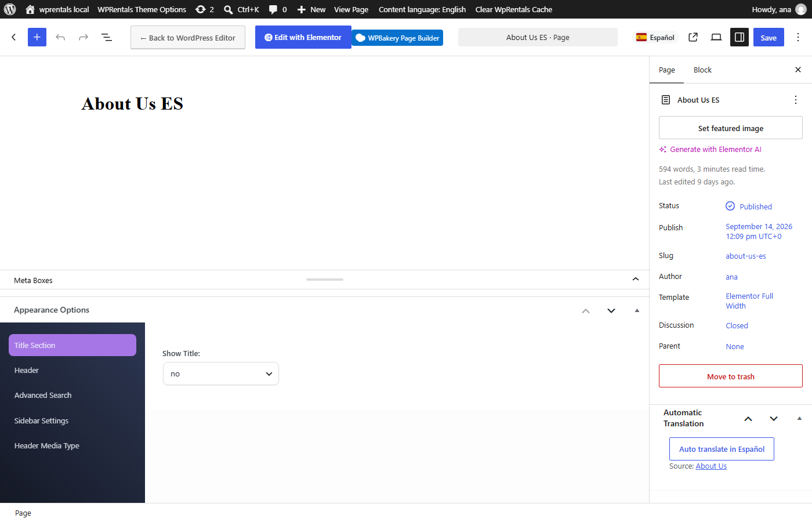Select the Title Section tab
Screen dimensions: 812x522
pos(72,345)
